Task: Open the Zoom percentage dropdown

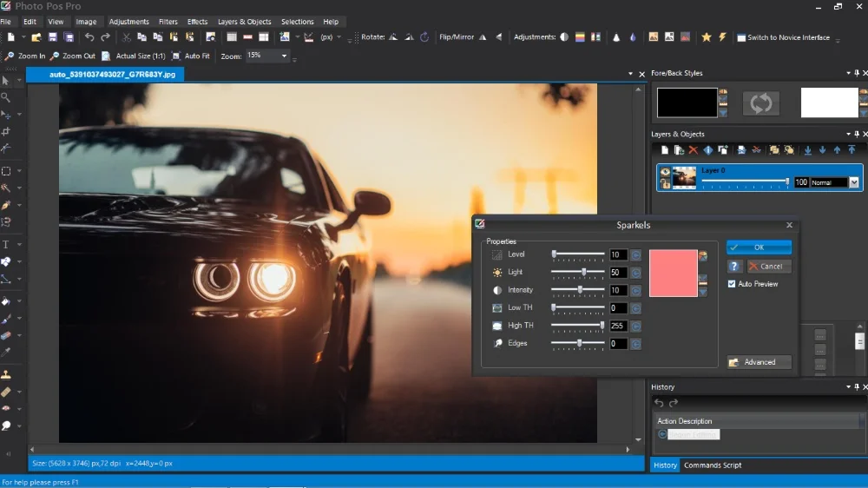Action: [x=284, y=56]
